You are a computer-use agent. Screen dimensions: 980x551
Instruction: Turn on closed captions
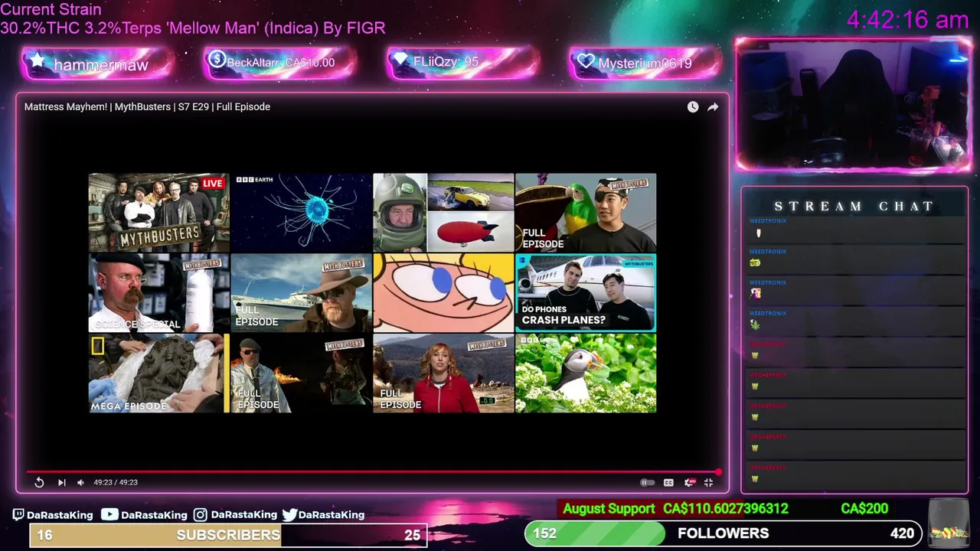tap(668, 482)
